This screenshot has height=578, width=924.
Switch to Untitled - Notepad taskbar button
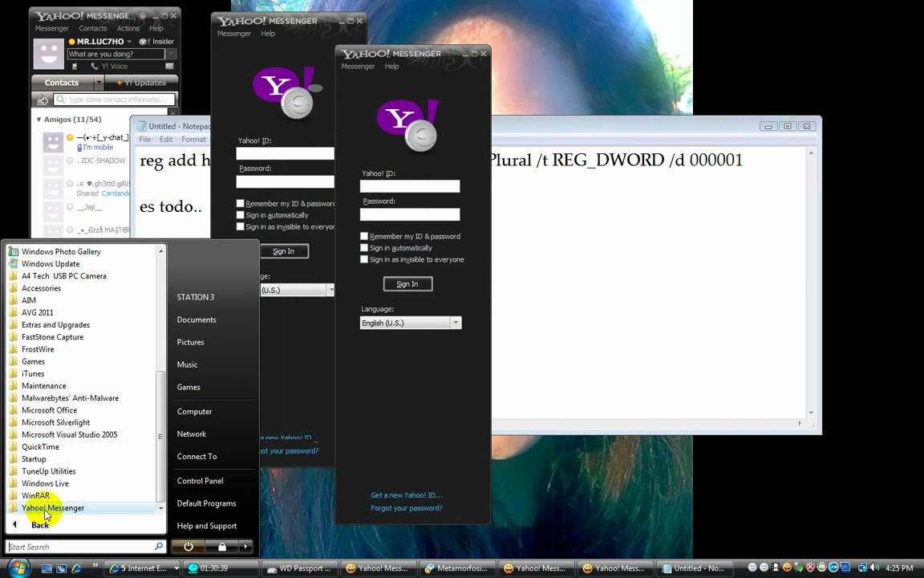tap(694, 568)
